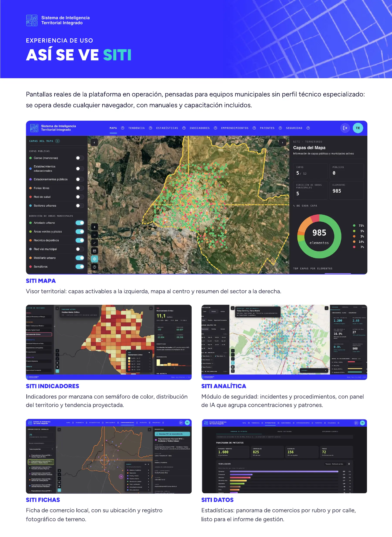Open help icon beside SEGURIDAD tab, SITI Mapa screen
392x537 pixels.
pos(308,128)
